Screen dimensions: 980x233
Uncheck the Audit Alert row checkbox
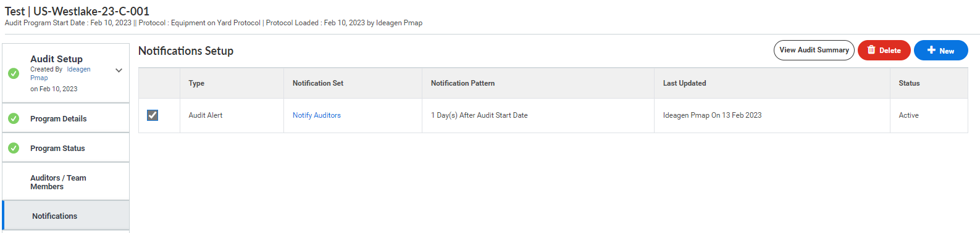tap(153, 115)
